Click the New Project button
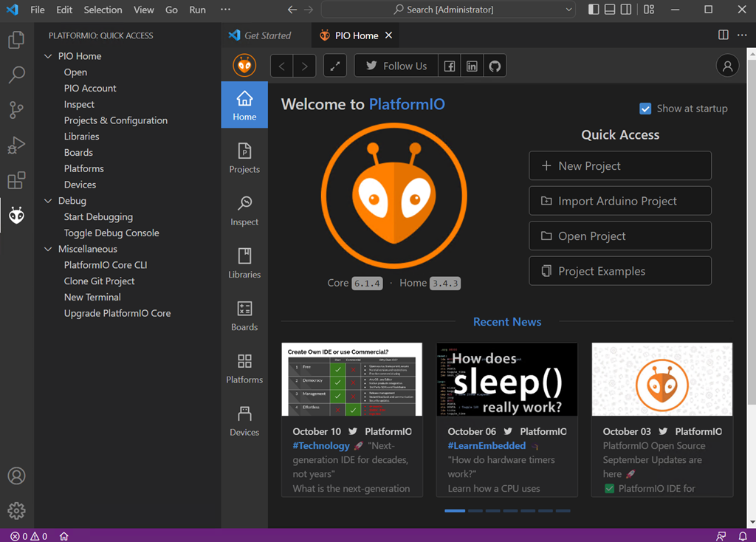The width and height of the screenshot is (756, 542). point(619,166)
